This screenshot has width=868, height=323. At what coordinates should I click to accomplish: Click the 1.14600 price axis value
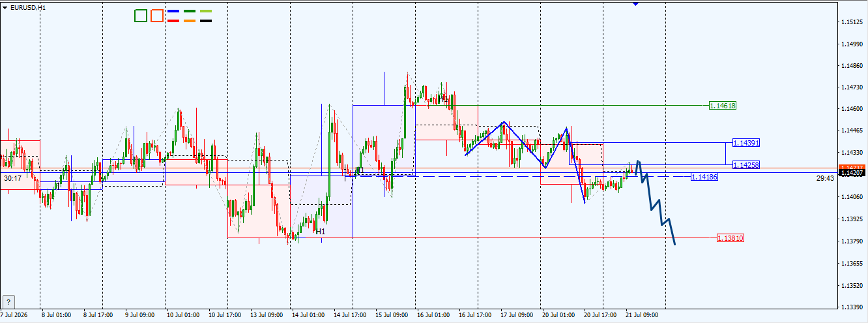tap(851, 109)
